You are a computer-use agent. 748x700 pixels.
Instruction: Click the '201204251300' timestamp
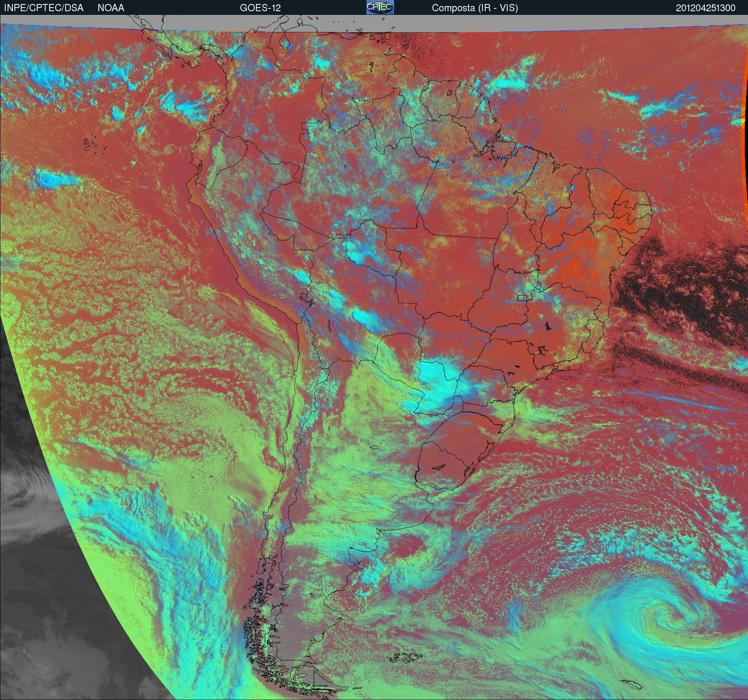tap(705, 8)
